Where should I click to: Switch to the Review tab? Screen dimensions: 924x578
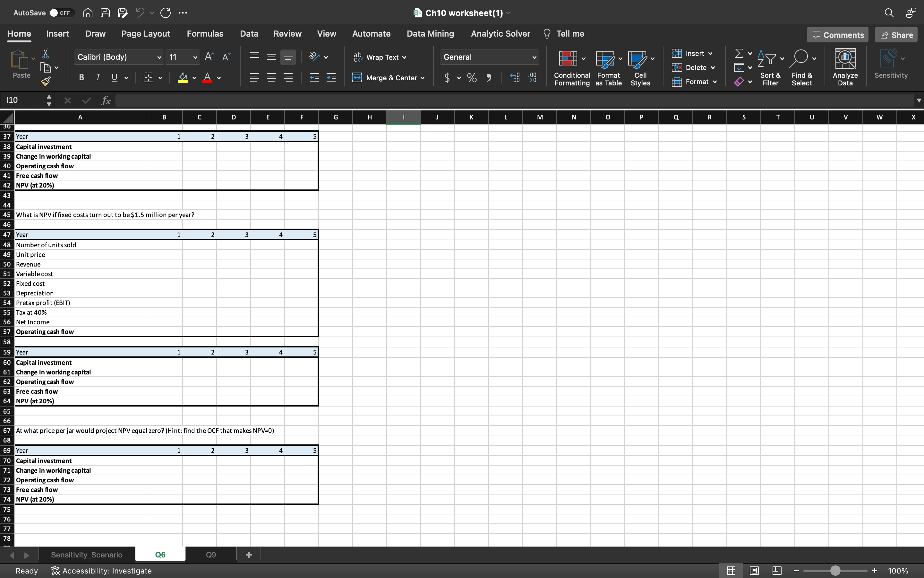[x=287, y=34]
